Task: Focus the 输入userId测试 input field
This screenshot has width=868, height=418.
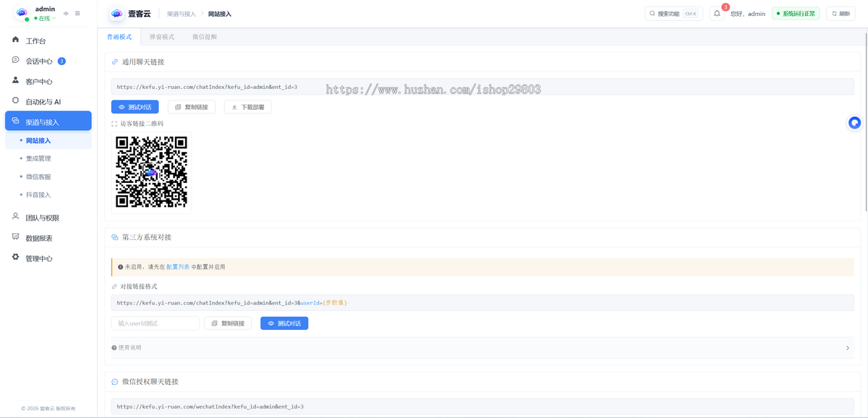Action: [x=156, y=323]
